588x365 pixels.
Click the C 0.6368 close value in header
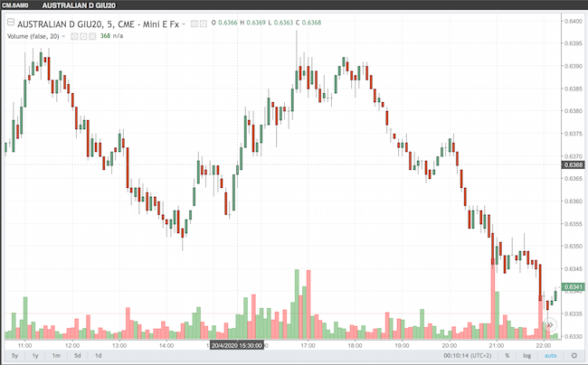point(308,23)
